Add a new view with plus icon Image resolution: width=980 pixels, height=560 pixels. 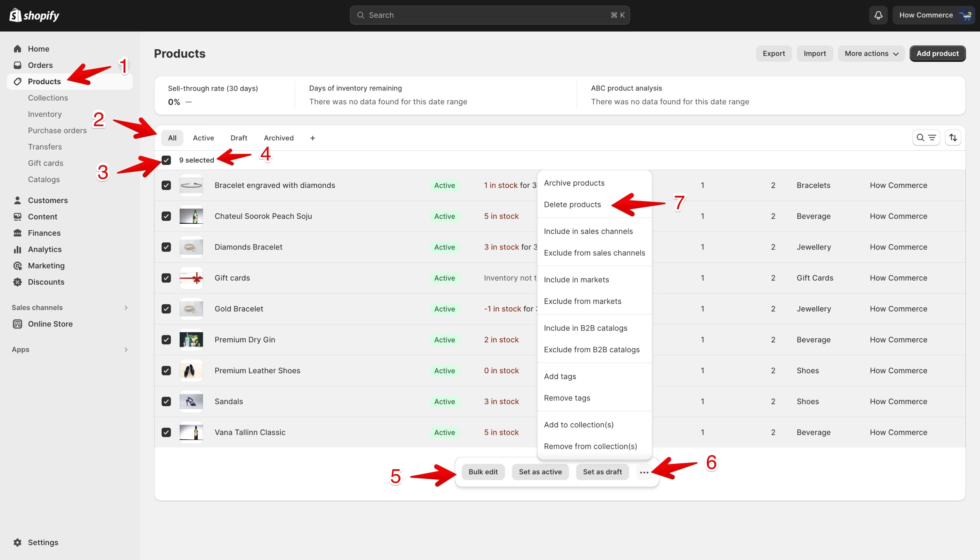312,138
